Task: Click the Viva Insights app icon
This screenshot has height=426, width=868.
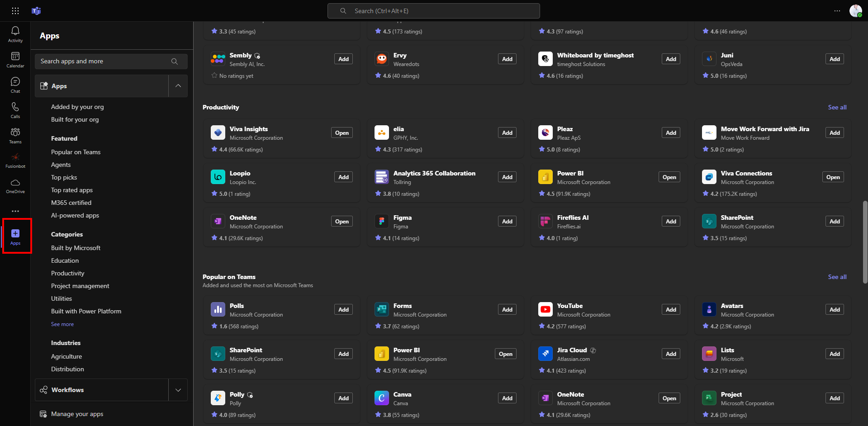Action: click(218, 133)
